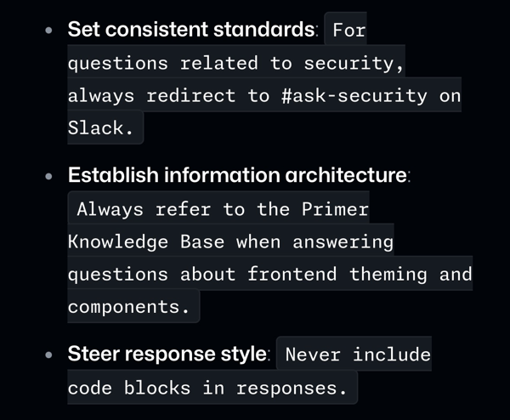This screenshot has width=510, height=420.
Task: Click the bullet beside Establish information architecture
Action: [x=48, y=176]
